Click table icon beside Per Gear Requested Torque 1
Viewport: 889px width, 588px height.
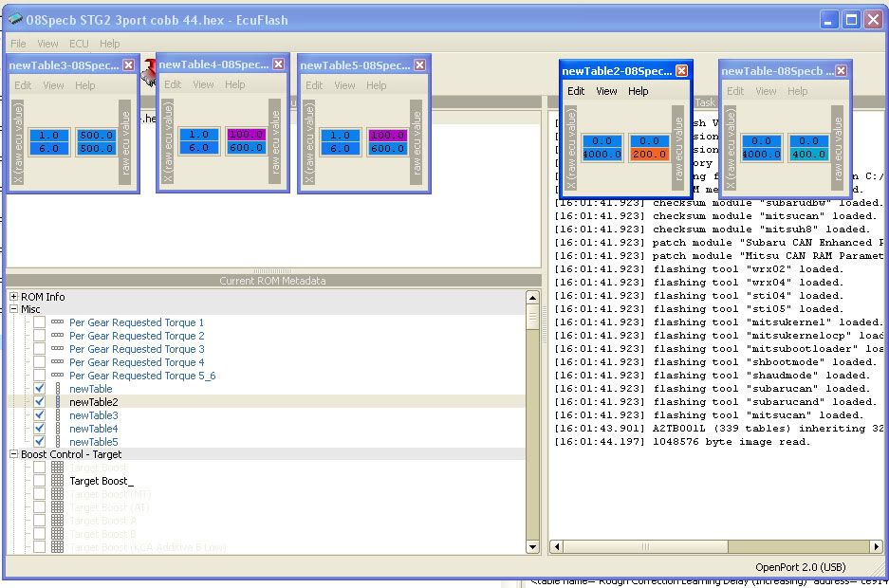pos(57,322)
